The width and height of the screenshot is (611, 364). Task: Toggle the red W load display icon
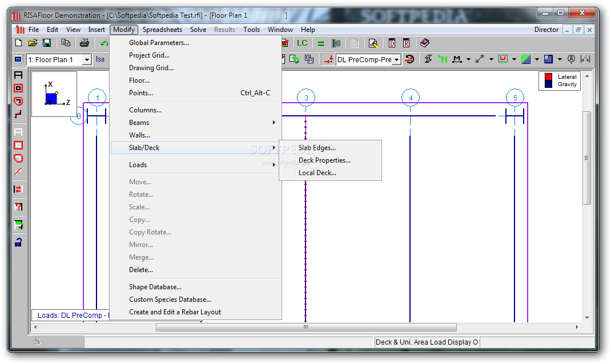pyautogui.click(x=503, y=59)
